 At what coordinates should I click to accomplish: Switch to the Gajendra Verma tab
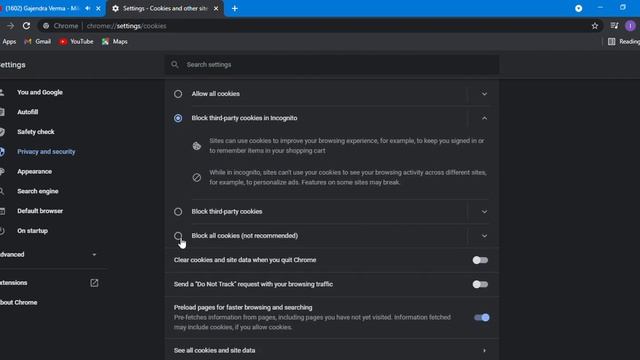41,8
